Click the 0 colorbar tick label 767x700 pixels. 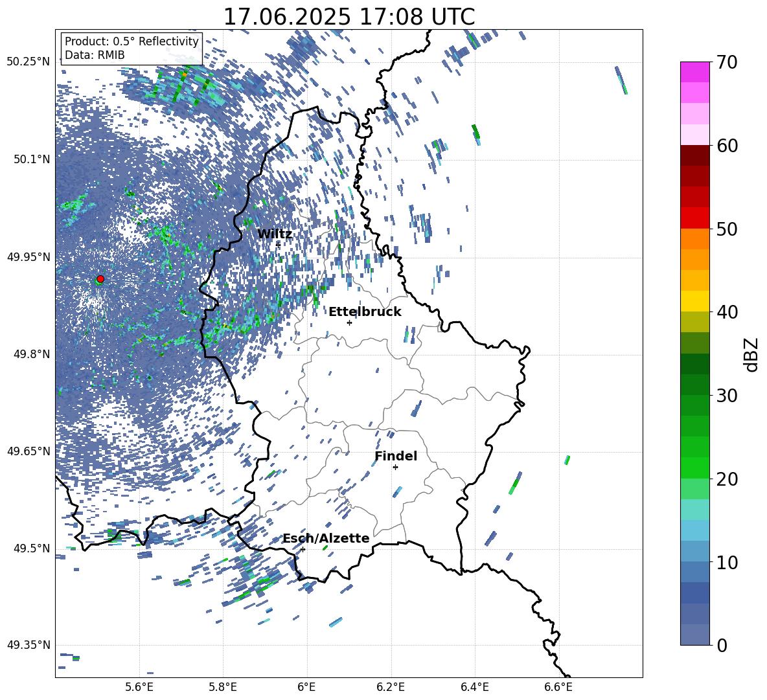point(722,645)
